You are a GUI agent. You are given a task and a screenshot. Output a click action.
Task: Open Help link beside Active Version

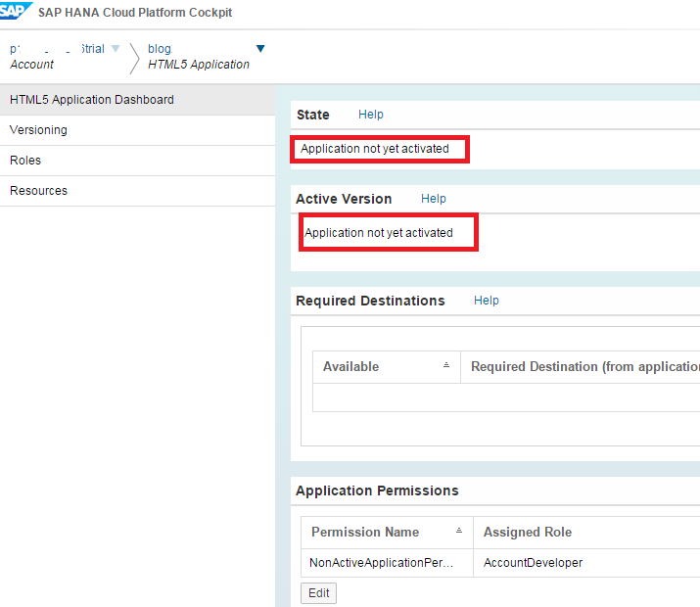433,199
